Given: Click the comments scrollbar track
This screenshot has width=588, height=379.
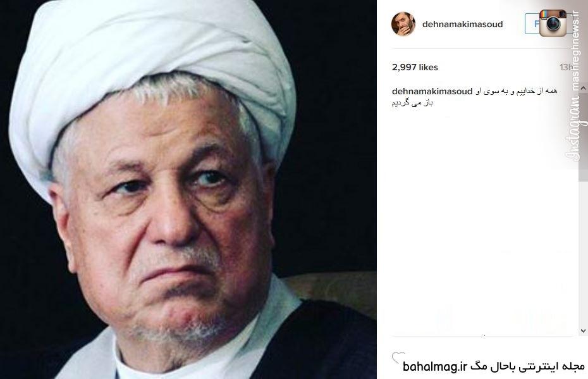Looking at the screenshot, I should (583, 209).
